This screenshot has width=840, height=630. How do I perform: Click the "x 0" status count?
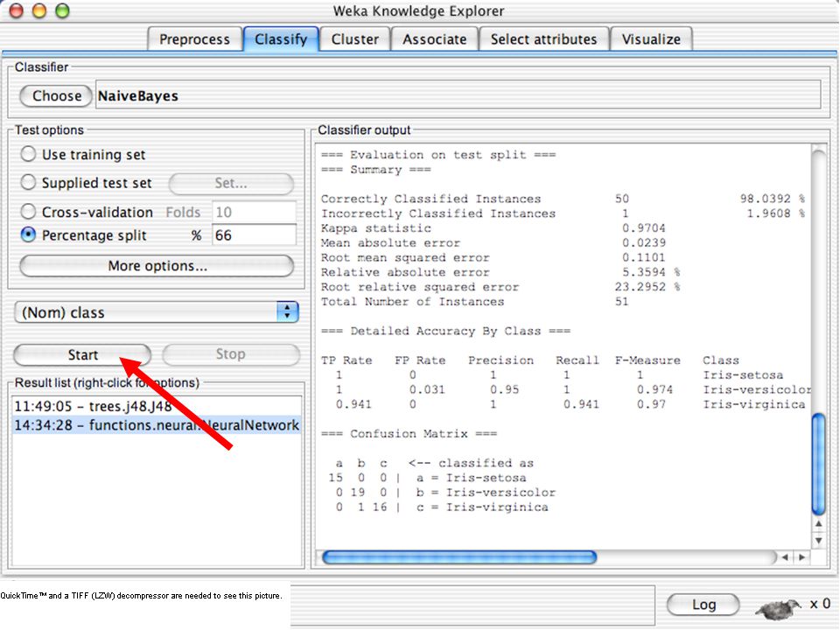coord(820,604)
